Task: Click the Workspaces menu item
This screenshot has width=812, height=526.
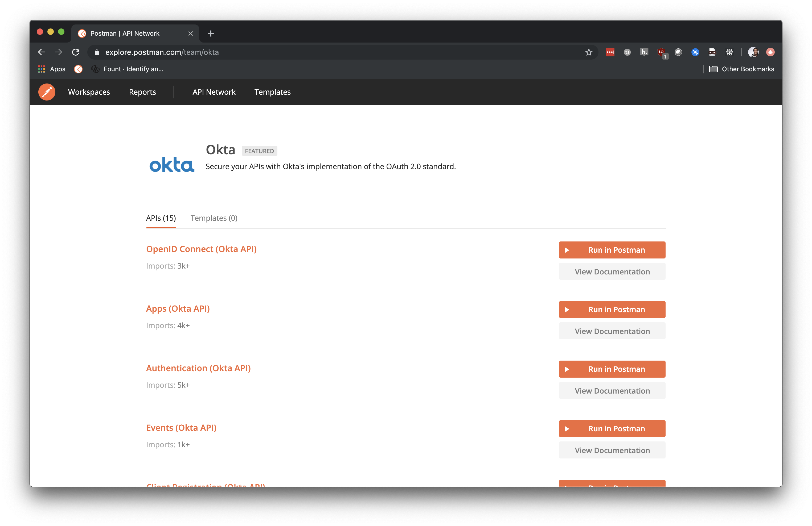Action: click(89, 91)
